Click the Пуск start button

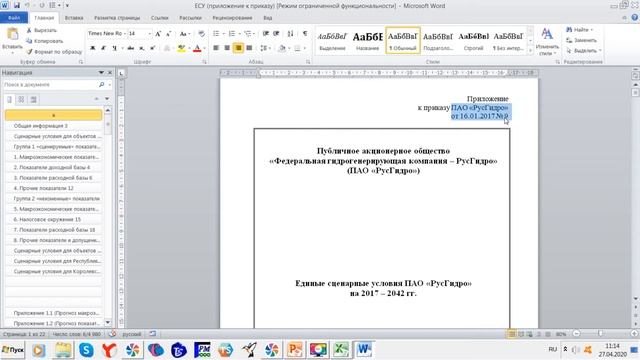click(13, 350)
